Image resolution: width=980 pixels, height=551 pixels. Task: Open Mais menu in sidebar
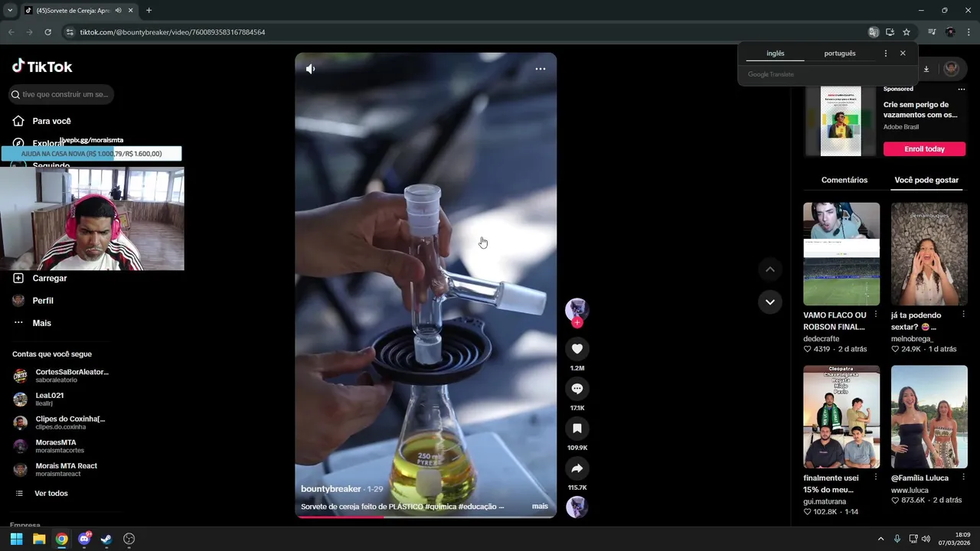coord(41,323)
